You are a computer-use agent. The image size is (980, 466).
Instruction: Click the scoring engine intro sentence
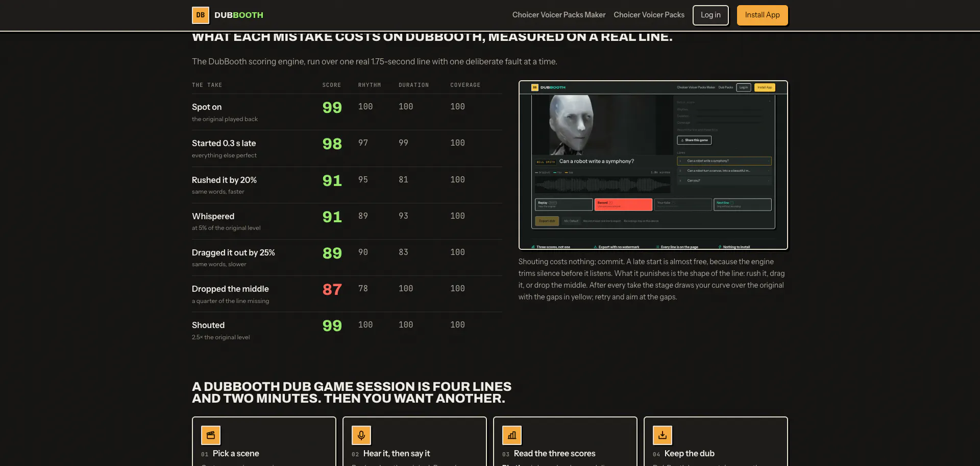[375, 62]
